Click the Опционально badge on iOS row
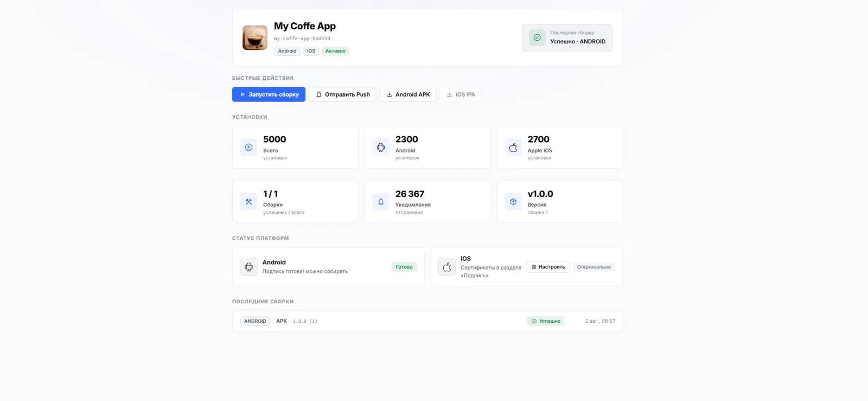 tap(594, 267)
